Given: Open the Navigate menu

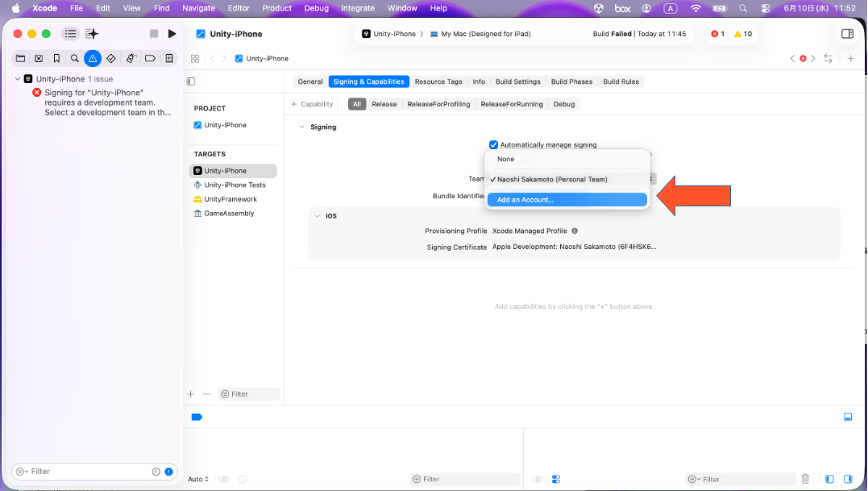Looking at the screenshot, I should pos(199,8).
